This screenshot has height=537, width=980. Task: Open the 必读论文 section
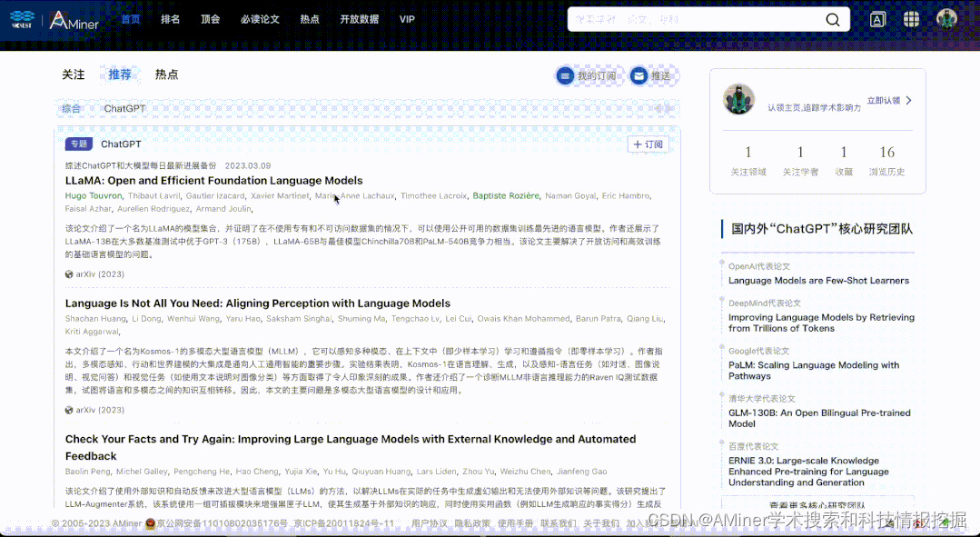click(x=260, y=19)
